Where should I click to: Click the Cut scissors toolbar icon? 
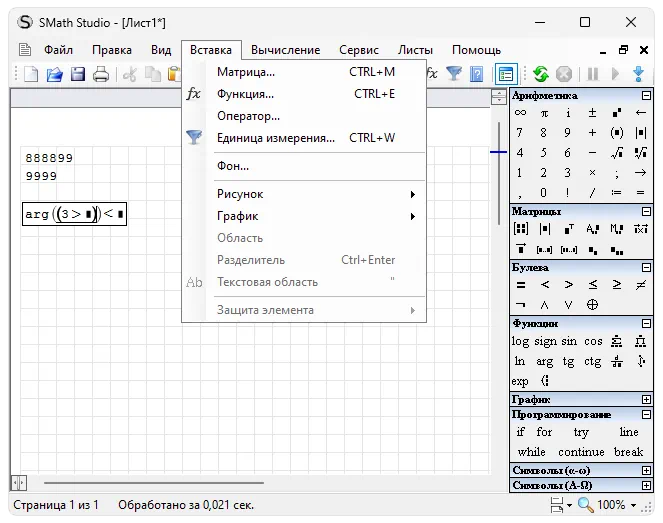click(130, 74)
